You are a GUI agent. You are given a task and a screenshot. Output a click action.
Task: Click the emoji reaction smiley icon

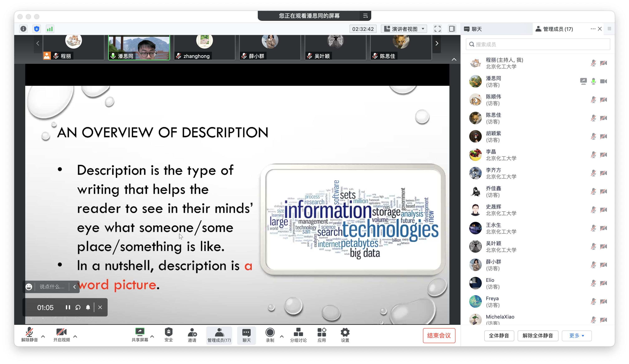tap(29, 287)
